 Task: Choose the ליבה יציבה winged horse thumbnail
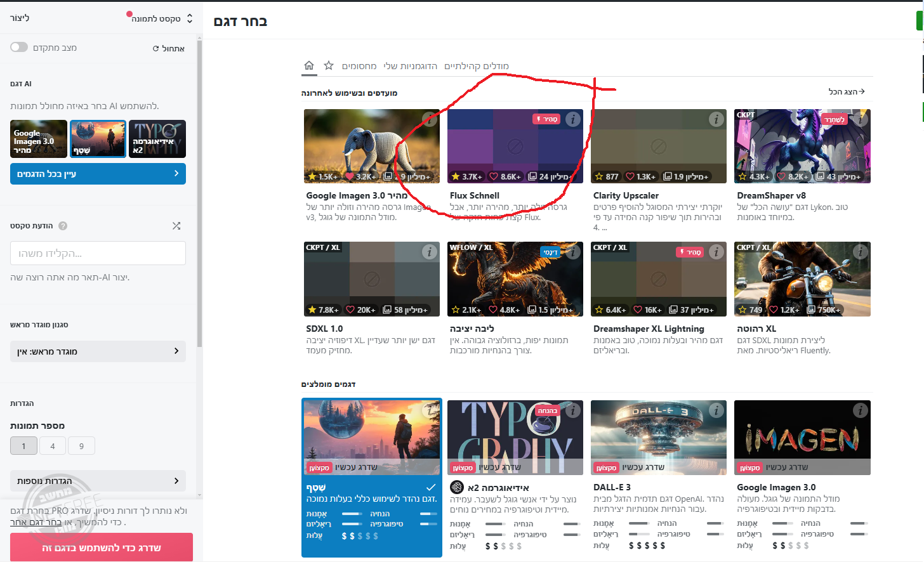coord(515,279)
